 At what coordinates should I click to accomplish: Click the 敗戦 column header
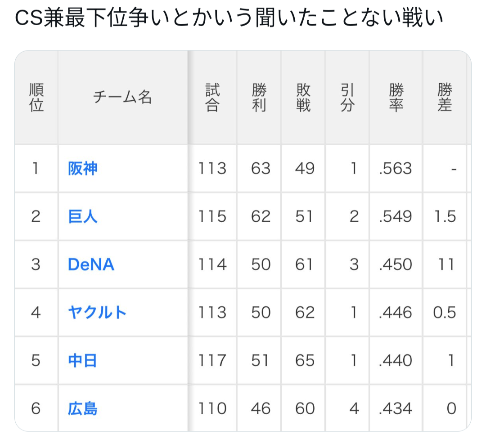tap(303, 97)
